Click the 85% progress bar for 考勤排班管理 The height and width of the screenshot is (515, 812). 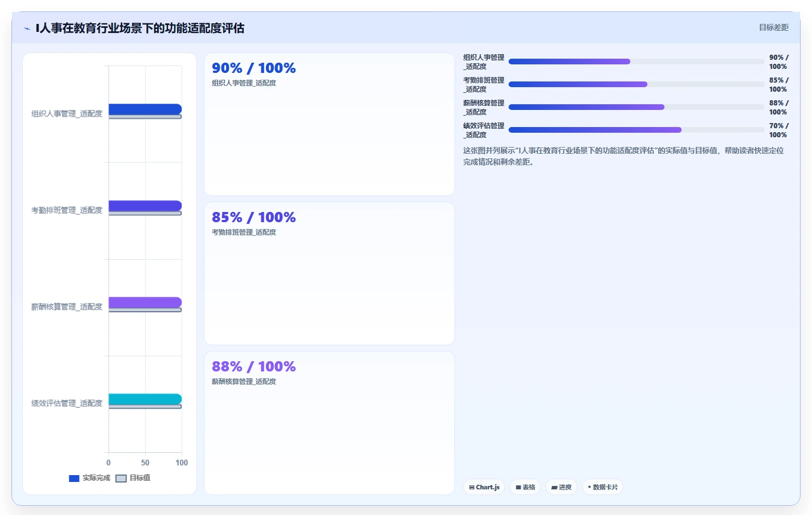(637, 84)
